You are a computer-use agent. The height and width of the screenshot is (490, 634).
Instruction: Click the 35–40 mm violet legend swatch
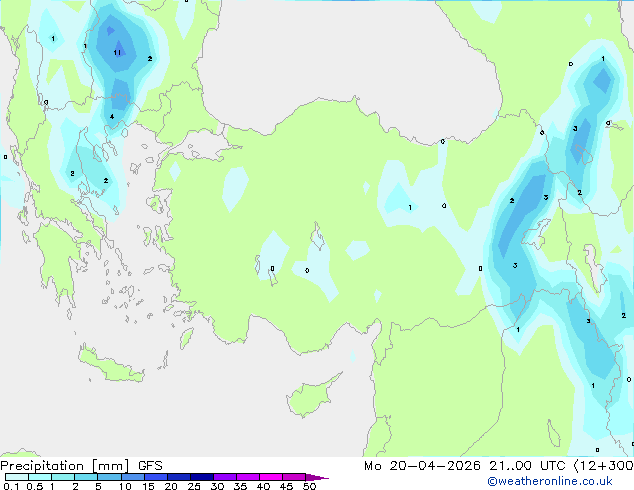[x=248, y=477]
